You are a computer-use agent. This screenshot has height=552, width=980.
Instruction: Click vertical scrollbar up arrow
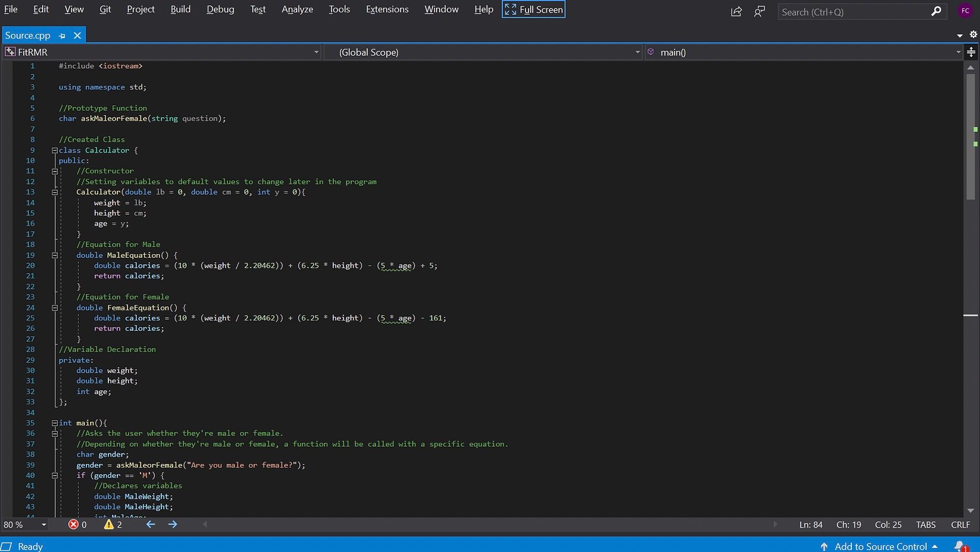pos(971,67)
